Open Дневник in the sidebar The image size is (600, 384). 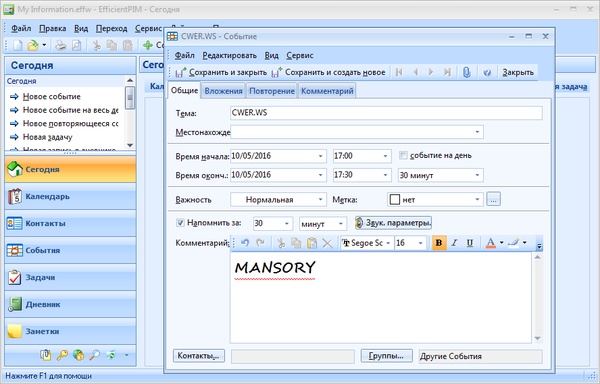pyautogui.click(x=70, y=304)
